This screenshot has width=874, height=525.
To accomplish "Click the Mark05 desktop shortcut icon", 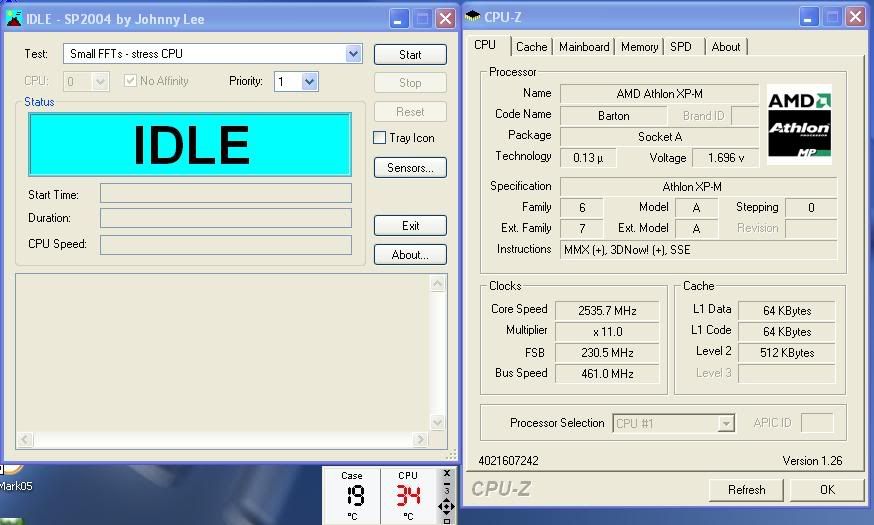I will tap(12, 469).
